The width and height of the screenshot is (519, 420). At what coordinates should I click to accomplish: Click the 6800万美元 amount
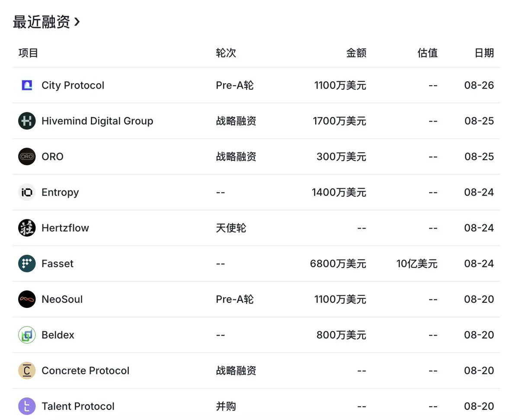click(x=338, y=264)
